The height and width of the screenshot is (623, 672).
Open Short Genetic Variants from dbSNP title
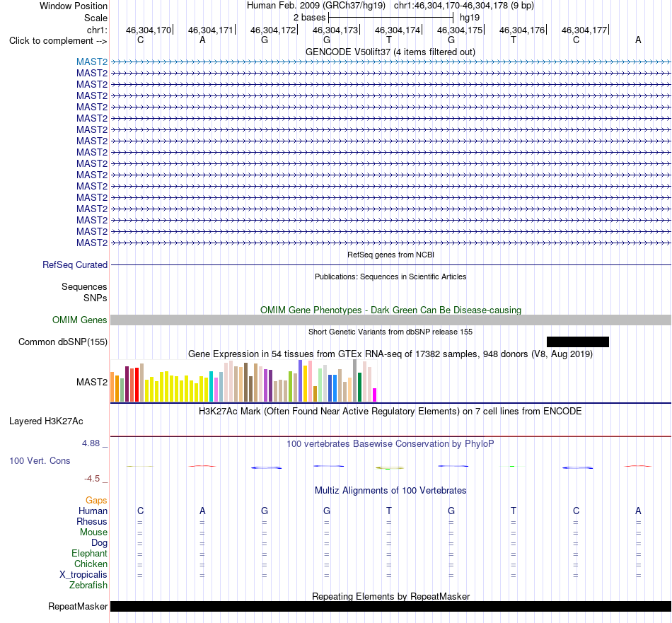(390, 332)
